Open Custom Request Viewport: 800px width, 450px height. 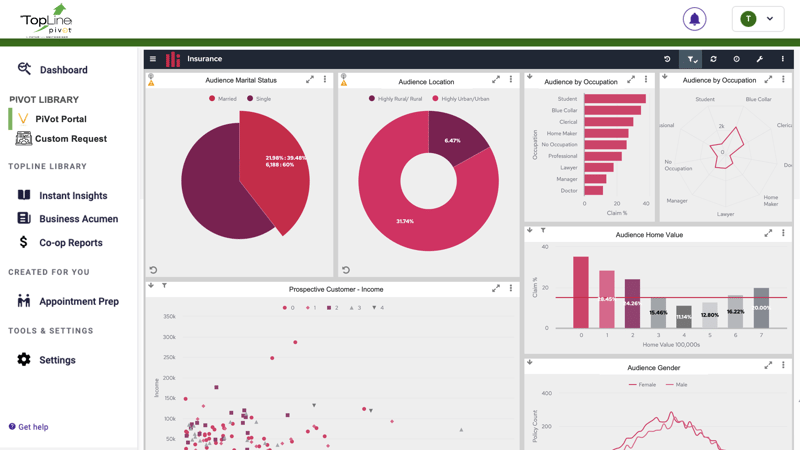pos(61,139)
